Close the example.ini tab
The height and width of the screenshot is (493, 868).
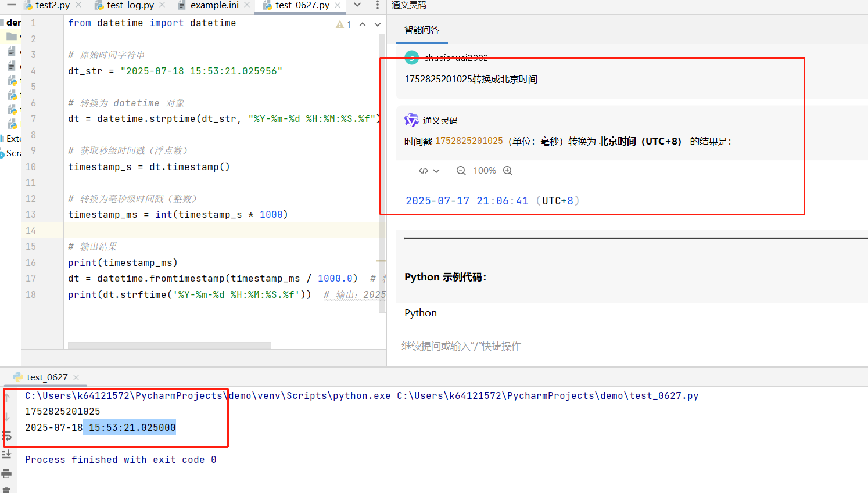coord(247,5)
